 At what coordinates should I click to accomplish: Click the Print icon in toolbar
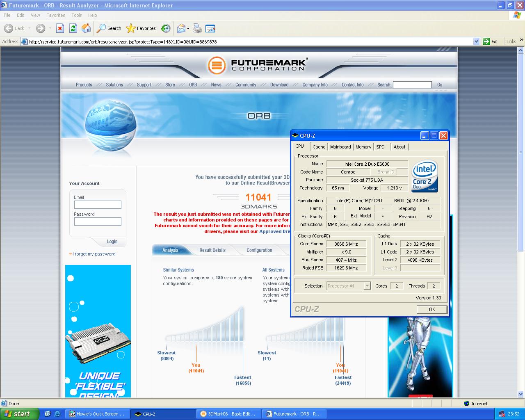click(x=197, y=28)
